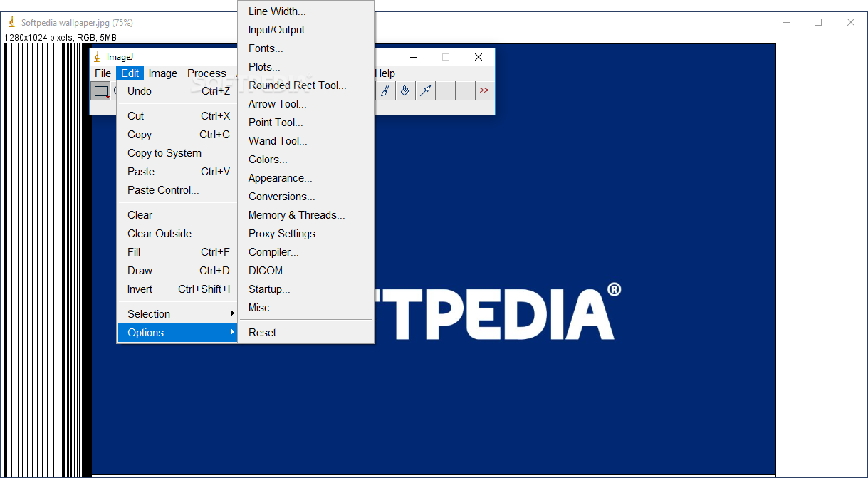Choose Reset in Options submenu
Image resolution: width=868 pixels, height=478 pixels.
305,333
